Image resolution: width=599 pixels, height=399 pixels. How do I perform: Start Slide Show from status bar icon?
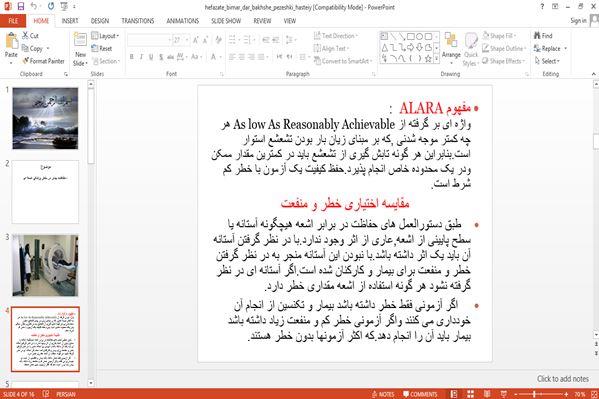point(503,394)
